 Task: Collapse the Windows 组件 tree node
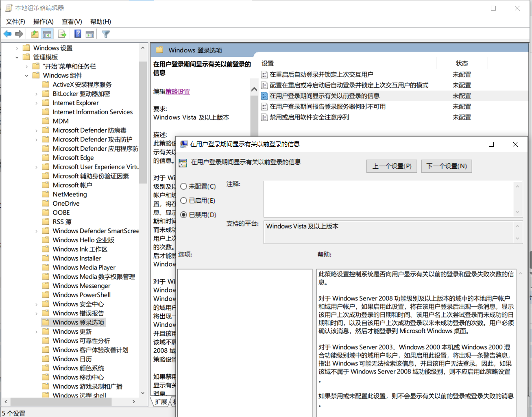pos(27,76)
